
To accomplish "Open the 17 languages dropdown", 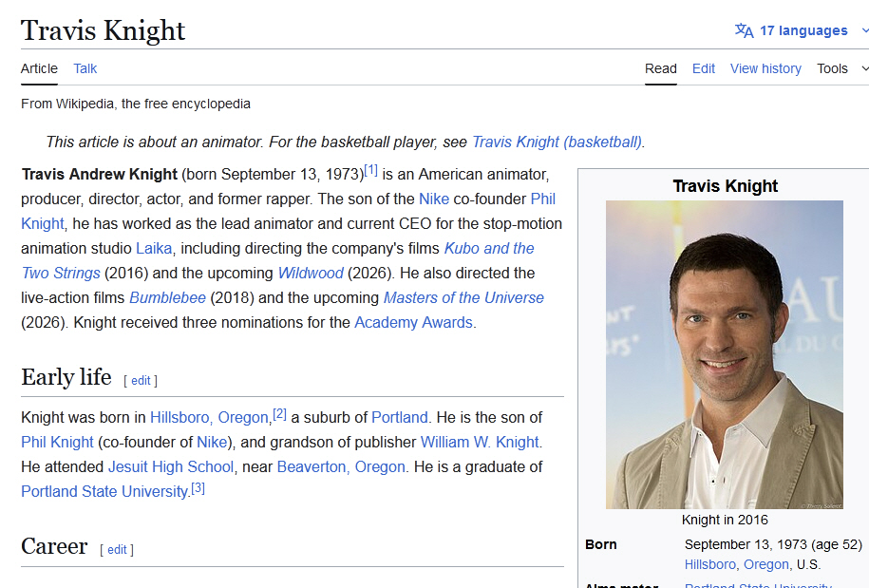I will coord(803,30).
